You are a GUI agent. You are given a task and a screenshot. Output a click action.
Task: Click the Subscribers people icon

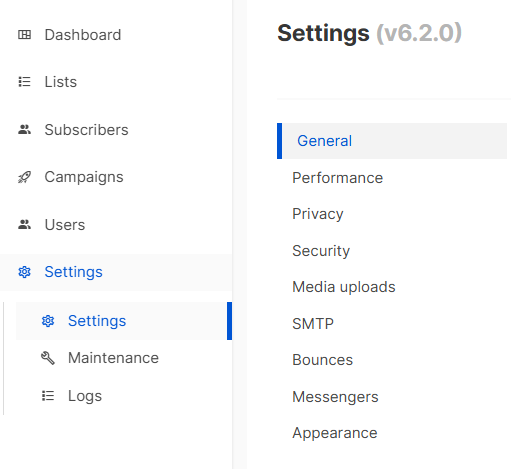tap(24, 129)
